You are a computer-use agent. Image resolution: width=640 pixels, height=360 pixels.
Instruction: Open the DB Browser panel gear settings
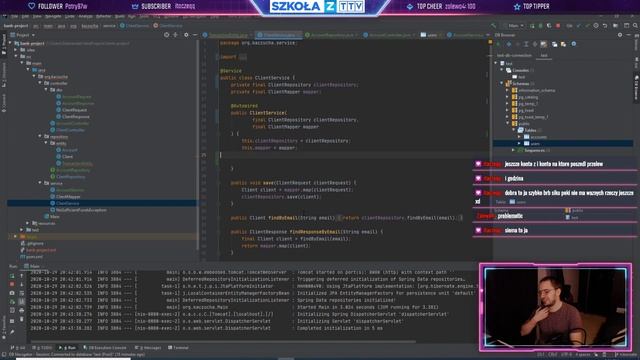click(x=620, y=35)
